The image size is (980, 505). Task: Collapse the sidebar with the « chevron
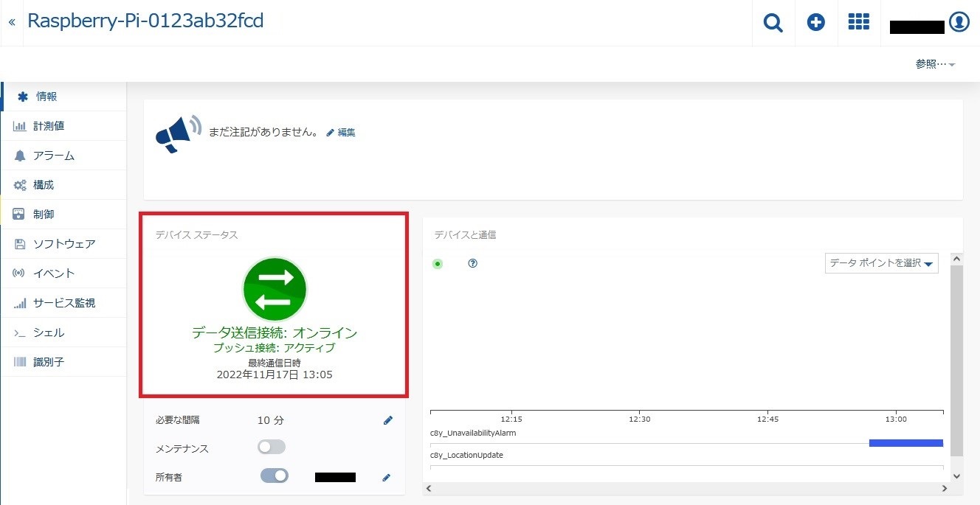[11, 21]
